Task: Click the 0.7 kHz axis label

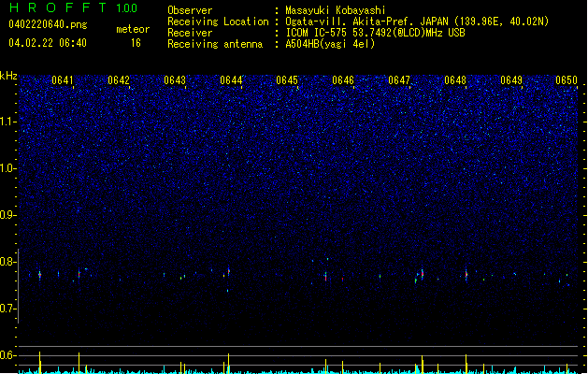Action: coord(8,309)
